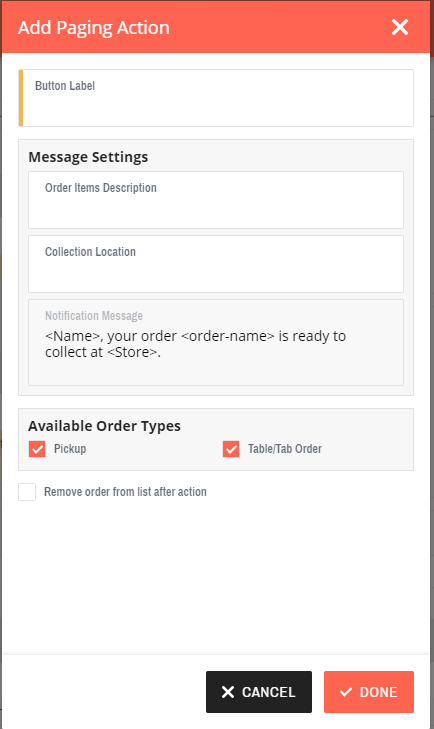Viewport: 434px width, 729px height.
Task: Click the X icon inside Cancel button
Action: (228, 692)
